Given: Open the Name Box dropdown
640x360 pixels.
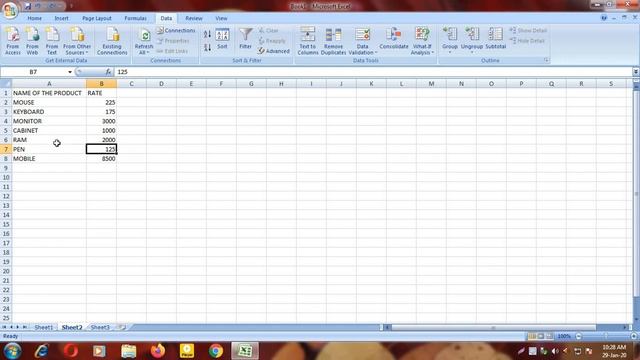Looking at the screenshot, I should [x=70, y=72].
